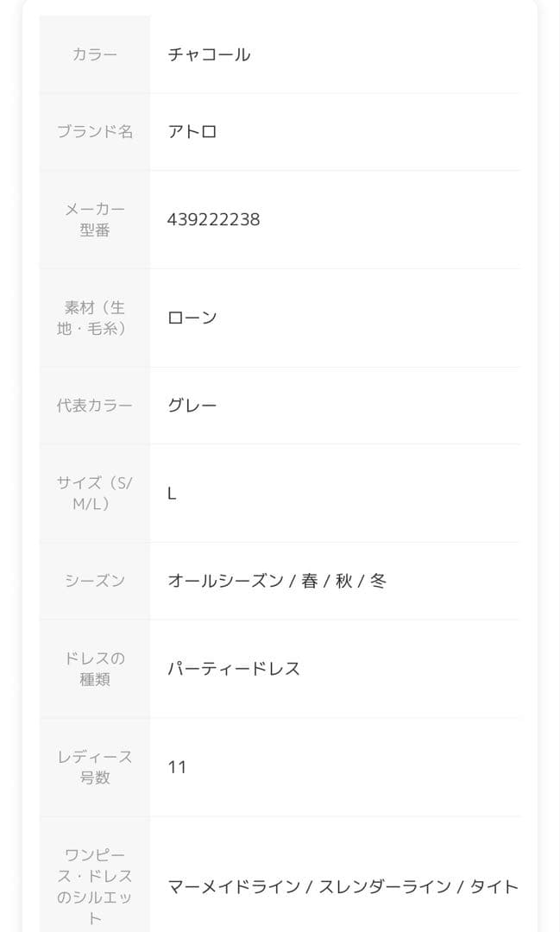
Task: Tap the アトロ brand name
Action: click(192, 132)
